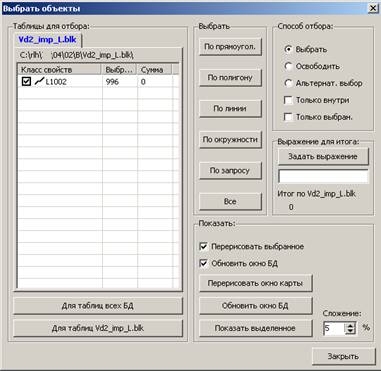Focus the expression input field
Screen dimensions: 381x371
pyautogui.click(x=323, y=176)
